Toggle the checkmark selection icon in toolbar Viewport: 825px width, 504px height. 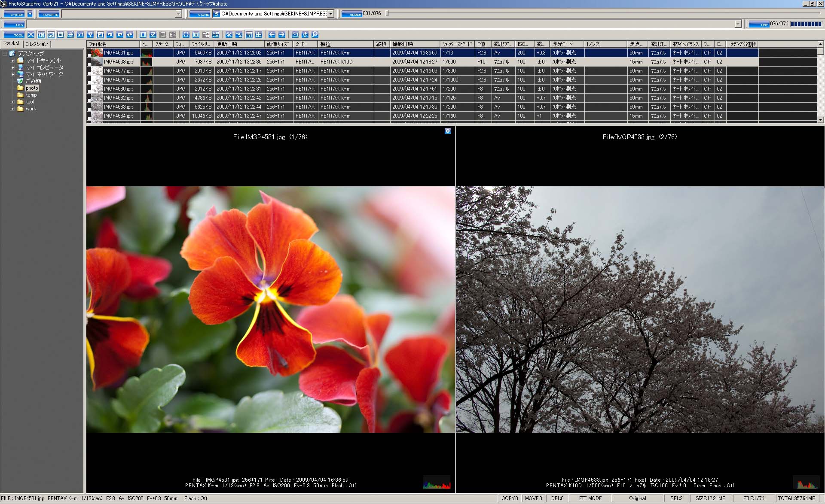[153, 34]
